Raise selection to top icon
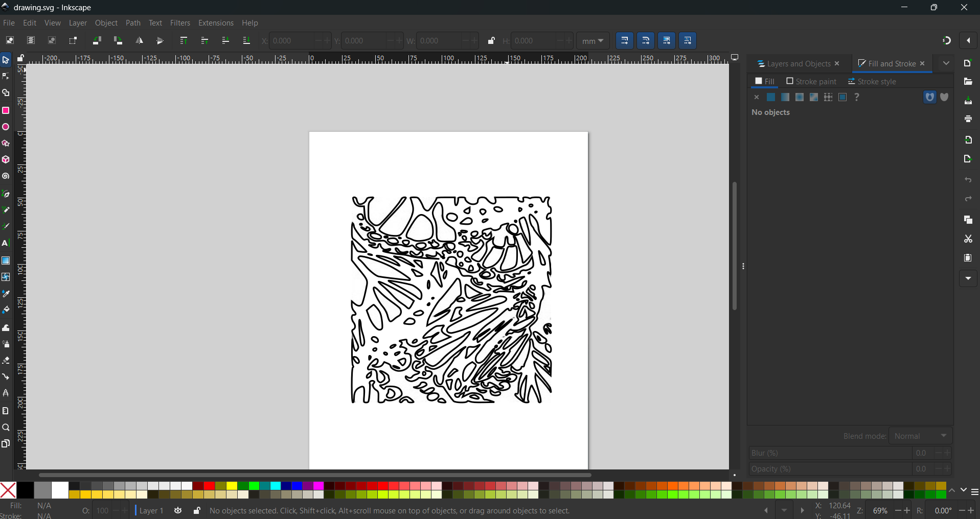 coord(184,41)
